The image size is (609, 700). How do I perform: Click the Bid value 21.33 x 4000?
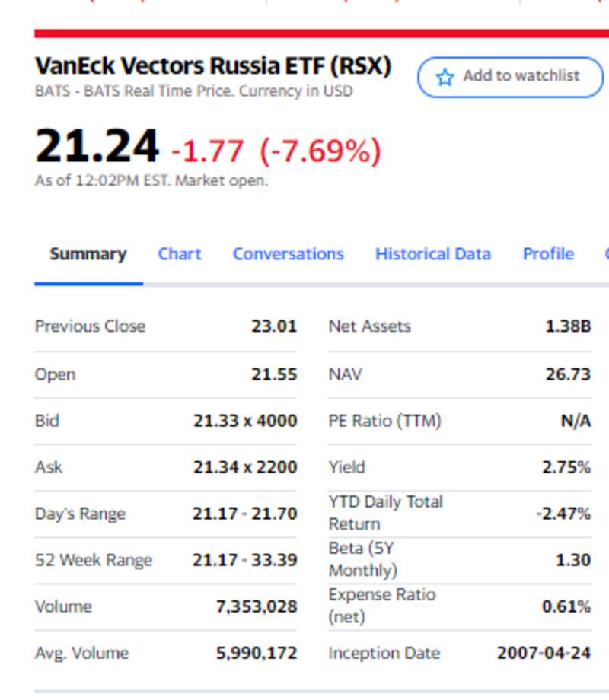[244, 421]
